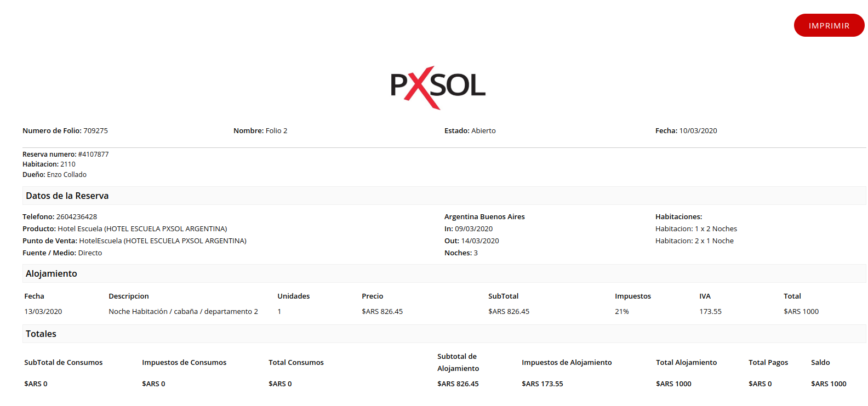Click the Impuestos column header

pyautogui.click(x=632, y=296)
